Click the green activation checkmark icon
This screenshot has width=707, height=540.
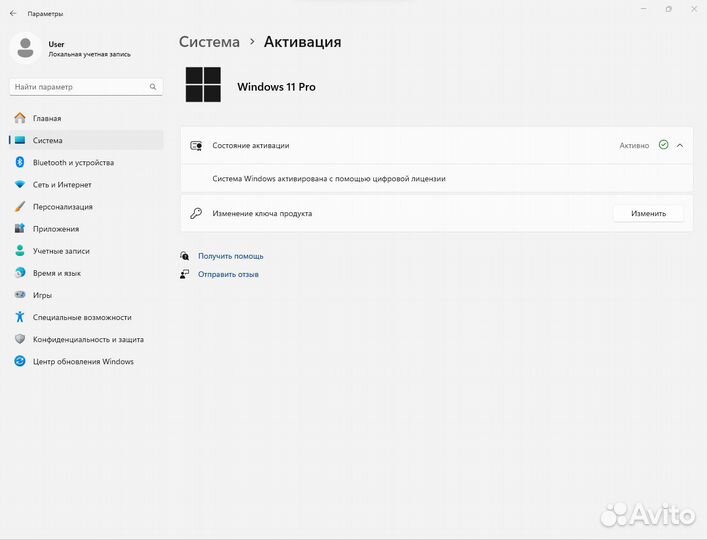click(663, 145)
